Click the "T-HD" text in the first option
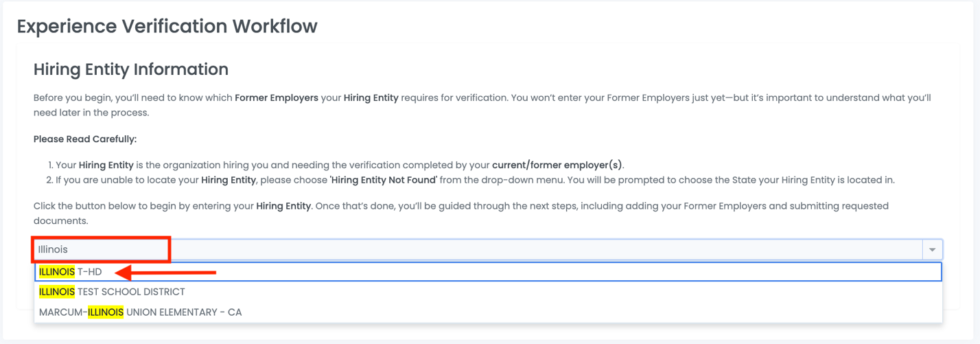 click(89, 272)
